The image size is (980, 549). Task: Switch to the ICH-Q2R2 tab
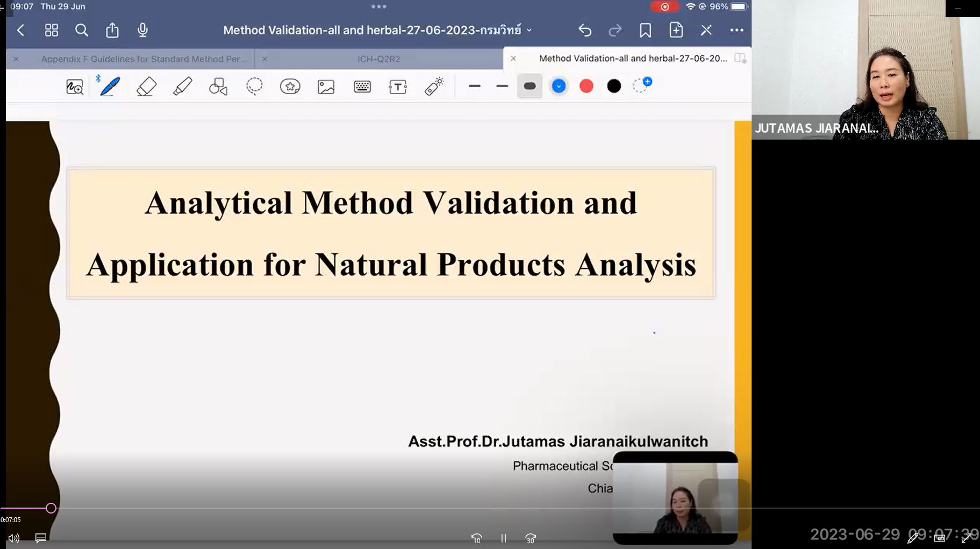pos(378,59)
